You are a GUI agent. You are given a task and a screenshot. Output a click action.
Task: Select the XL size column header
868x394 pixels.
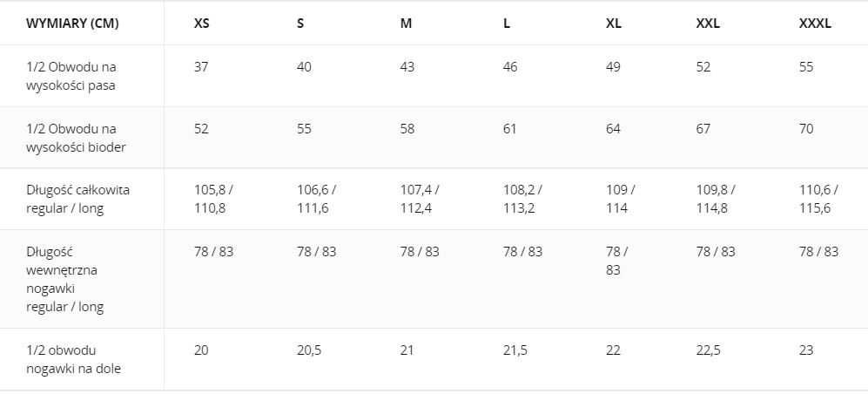[x=614, y=24]
